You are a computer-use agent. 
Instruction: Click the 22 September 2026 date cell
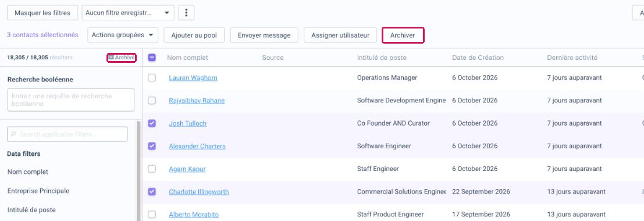pyautogui.click(x=481, y=191)
